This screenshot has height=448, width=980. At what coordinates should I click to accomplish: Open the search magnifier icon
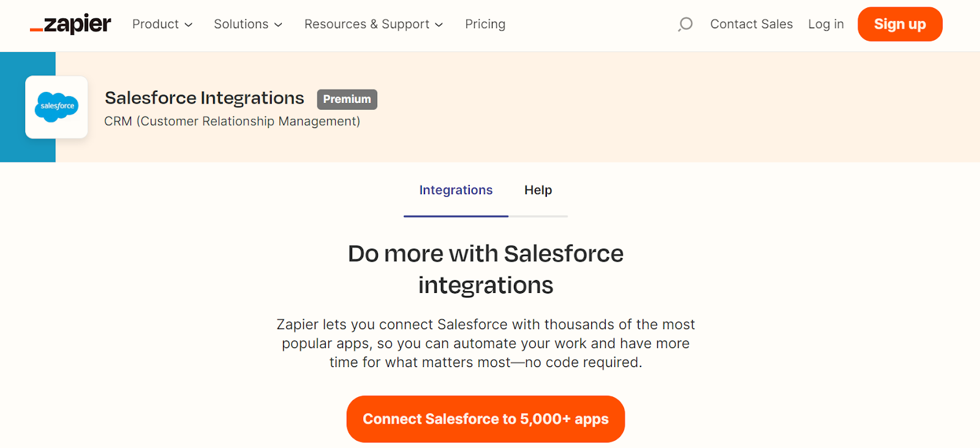(x=685, y=25)
